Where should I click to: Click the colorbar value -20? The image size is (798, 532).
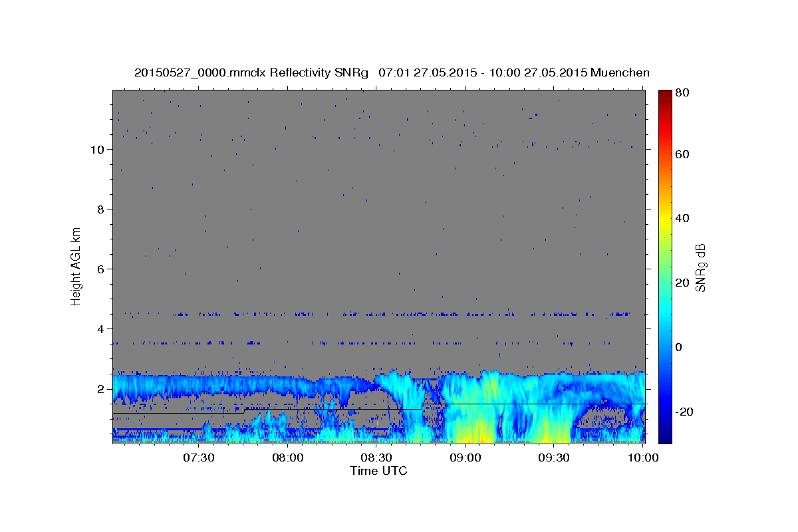point(684,412)
